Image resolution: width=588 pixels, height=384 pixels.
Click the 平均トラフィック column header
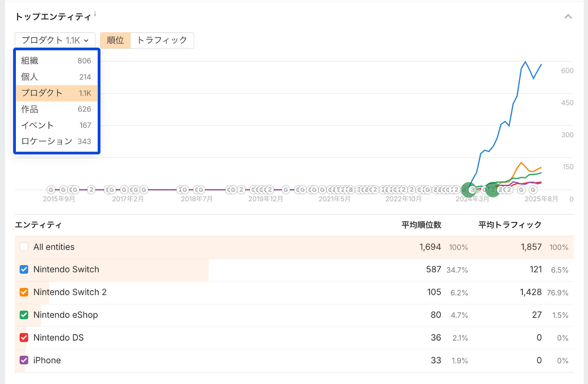click(510, 225)
